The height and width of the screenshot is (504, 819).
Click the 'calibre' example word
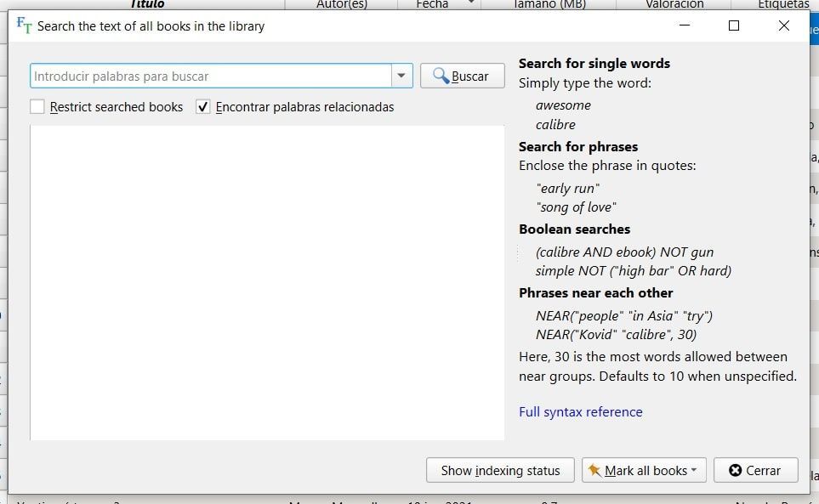pos(555,125)
